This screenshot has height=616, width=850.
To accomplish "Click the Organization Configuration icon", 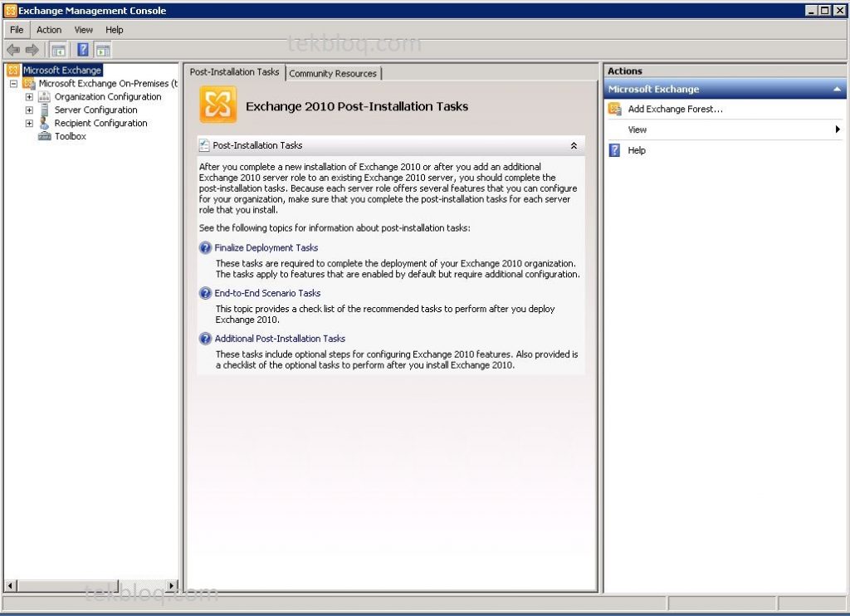I will [x=45, y=96].
